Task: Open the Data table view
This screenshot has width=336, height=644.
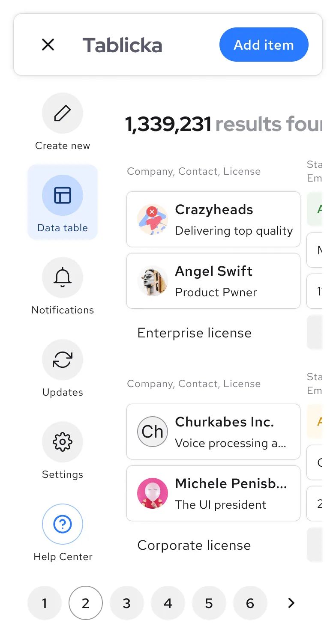Action: [63, 196]
